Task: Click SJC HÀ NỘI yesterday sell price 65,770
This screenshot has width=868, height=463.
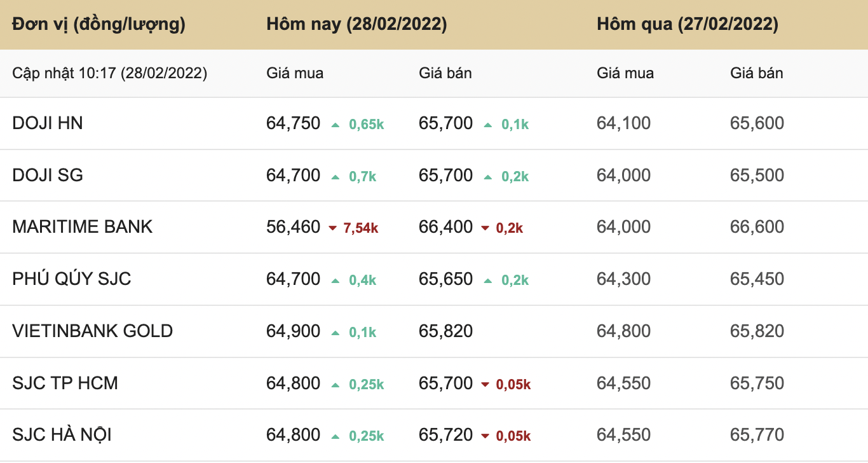Action: pyautogui.click(x=757, y=435)
